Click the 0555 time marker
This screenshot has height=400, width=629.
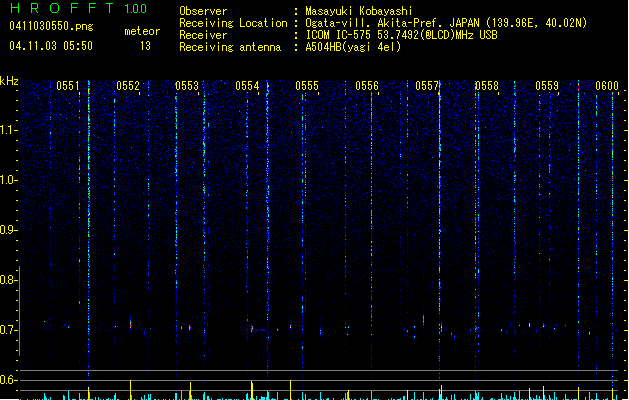307,86
